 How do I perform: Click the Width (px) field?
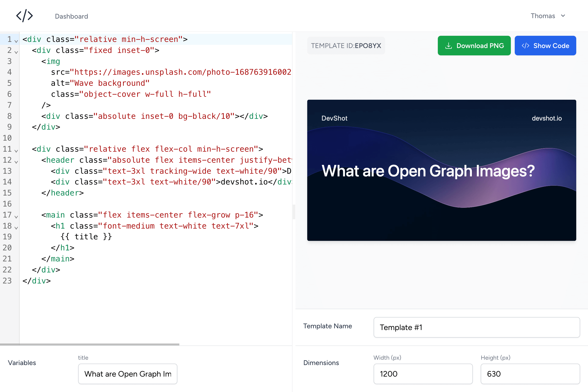pos(423,374)
